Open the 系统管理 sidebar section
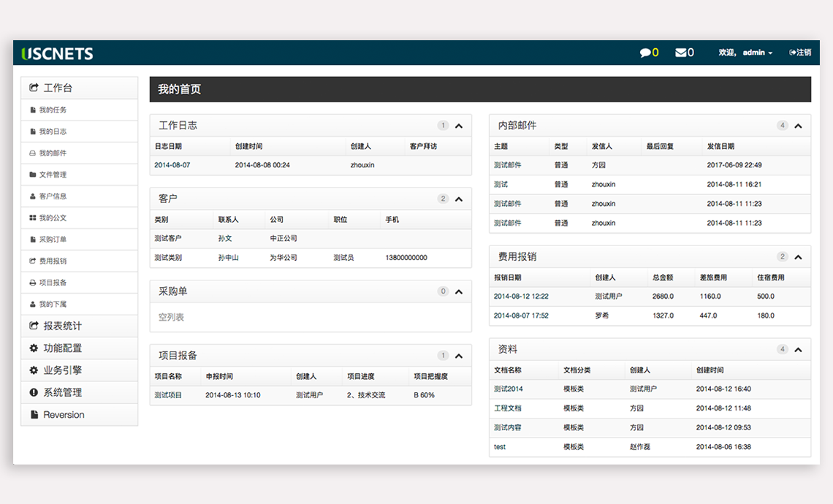833x504 pixels. pos(62,392)
